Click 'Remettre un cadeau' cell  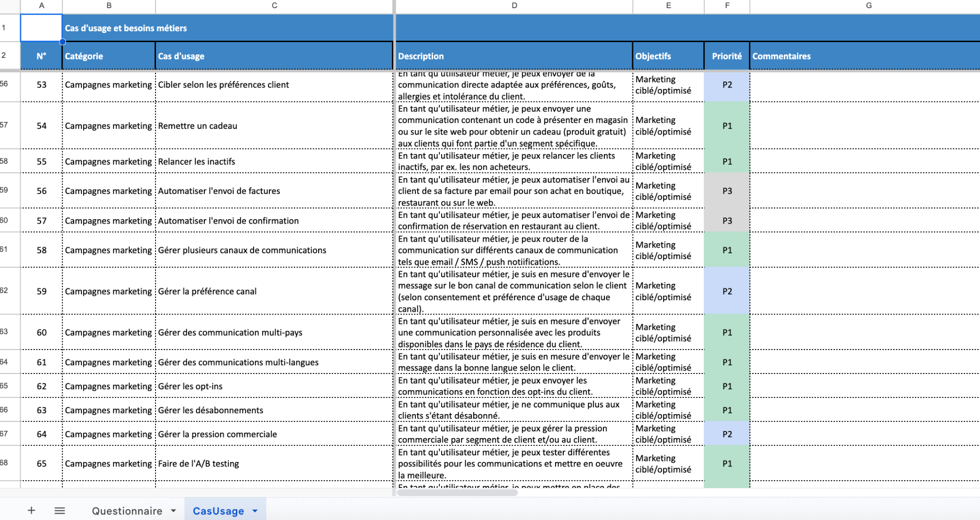pyautogui.click(x=274, y=125)
